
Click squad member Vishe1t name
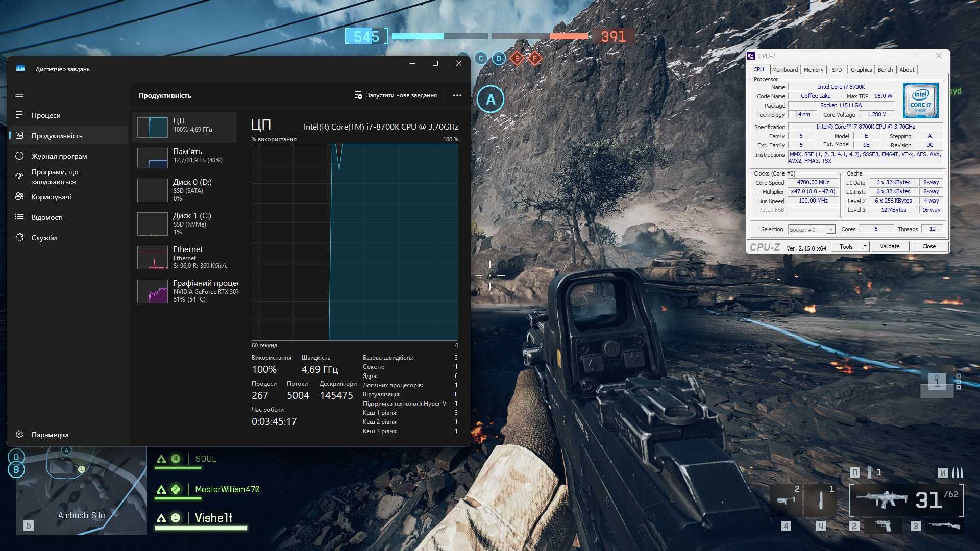coord(213,518)
